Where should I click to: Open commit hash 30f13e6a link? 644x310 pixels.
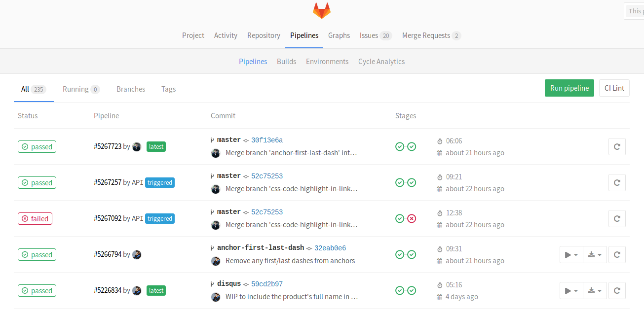click(x=267, y=140)
